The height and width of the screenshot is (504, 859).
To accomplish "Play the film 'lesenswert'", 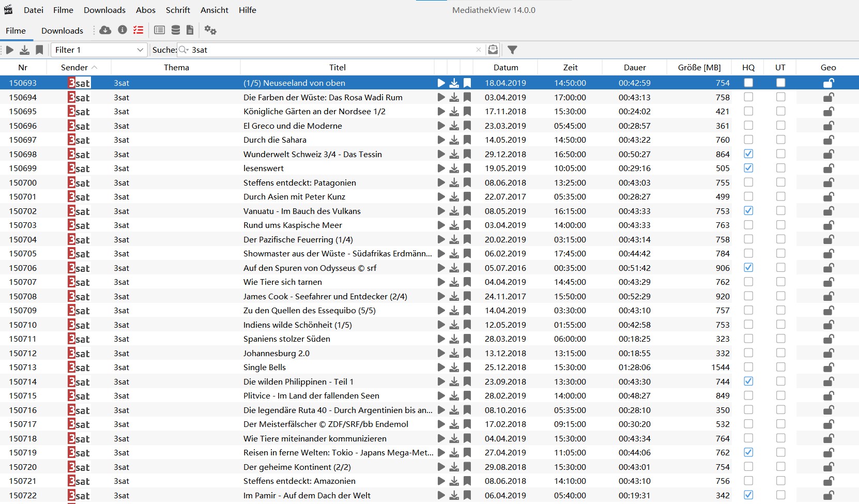I will pos(441,168).
